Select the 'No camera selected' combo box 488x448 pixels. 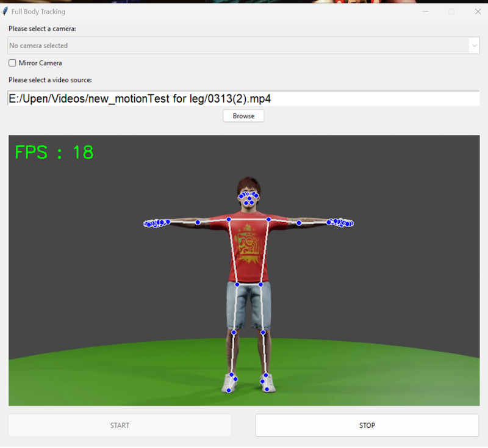tap(243, 45)
